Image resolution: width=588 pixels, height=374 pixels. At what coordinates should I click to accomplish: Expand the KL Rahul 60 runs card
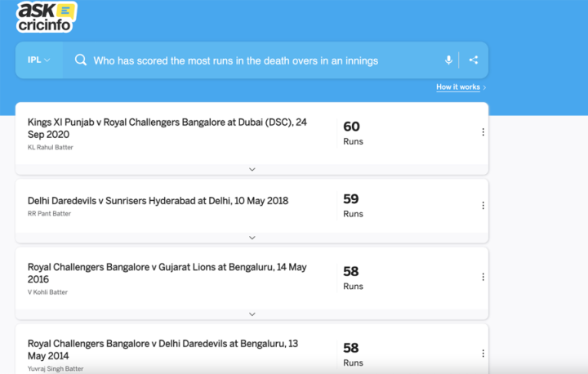coord(252,169)
